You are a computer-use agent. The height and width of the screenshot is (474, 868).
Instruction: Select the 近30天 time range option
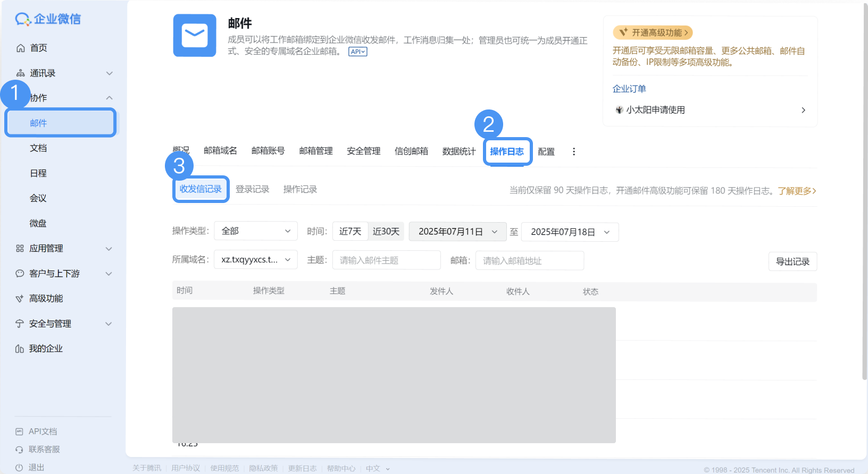(x=386, y=232)
